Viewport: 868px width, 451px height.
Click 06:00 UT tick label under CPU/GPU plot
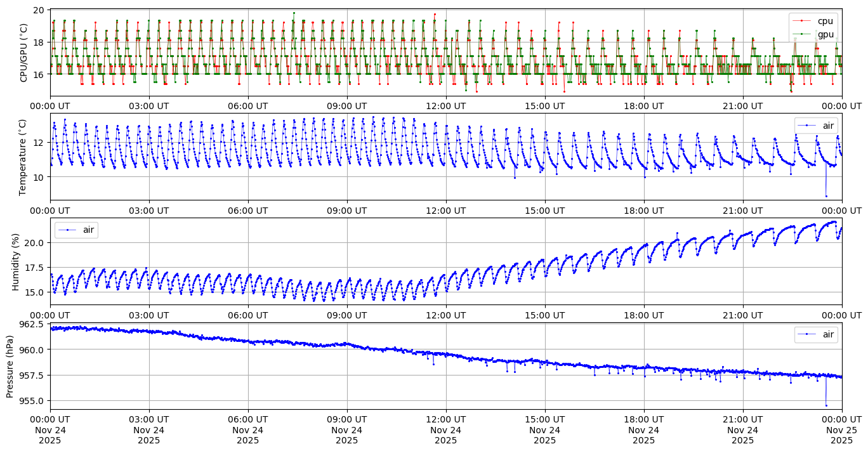(247, 106)
